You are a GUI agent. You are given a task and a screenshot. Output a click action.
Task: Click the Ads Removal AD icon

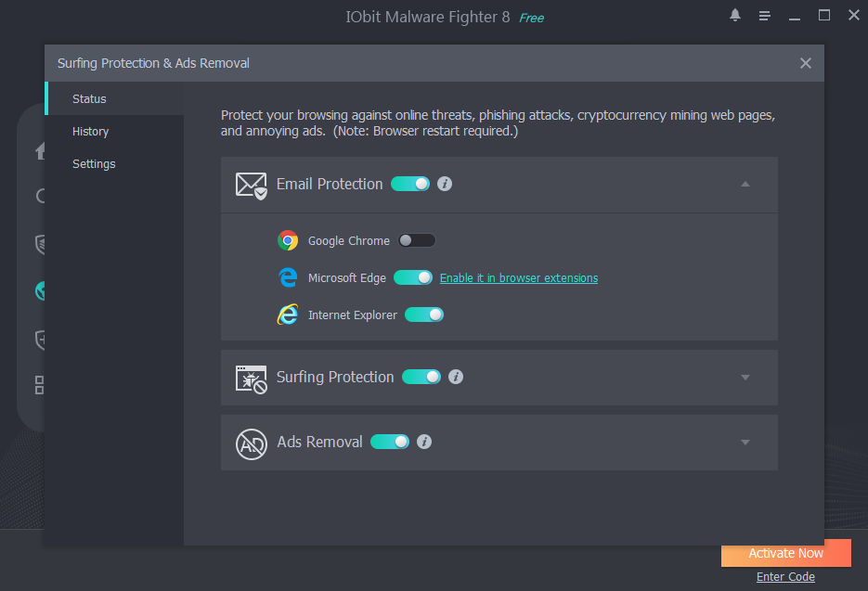coord(251,443)
